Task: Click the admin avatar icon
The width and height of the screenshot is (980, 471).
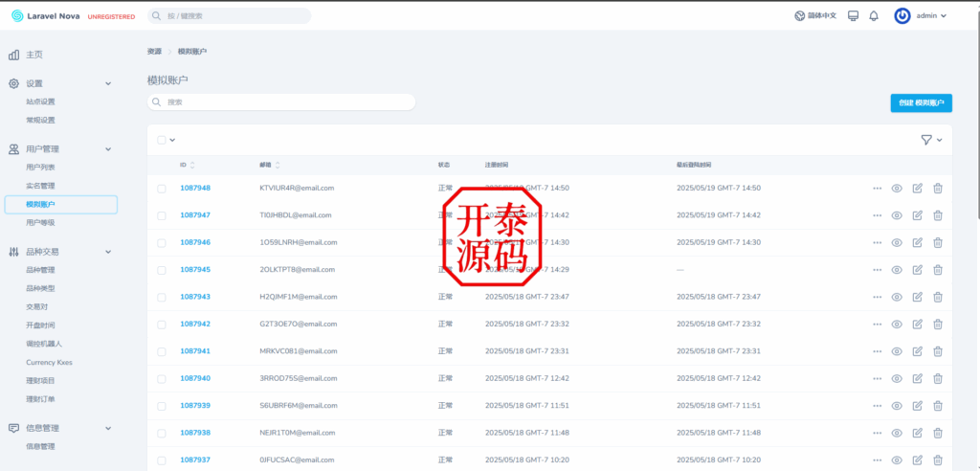Action: click(x=902, y=16)
